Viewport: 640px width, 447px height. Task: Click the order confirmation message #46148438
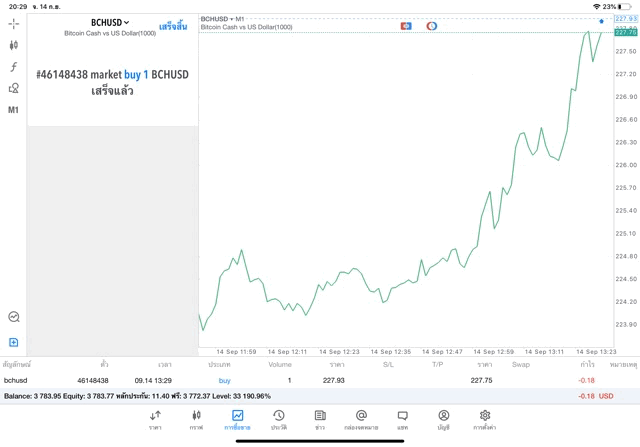pos(112,82)
